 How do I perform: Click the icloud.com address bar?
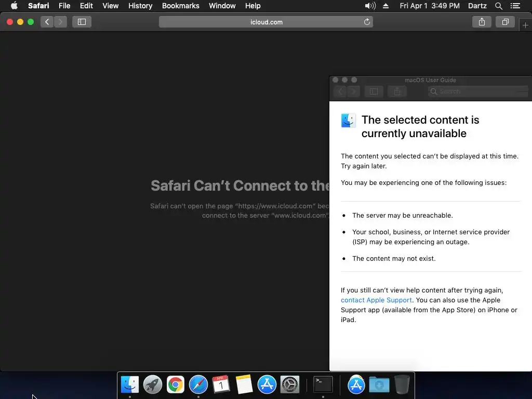click(265, 22)
